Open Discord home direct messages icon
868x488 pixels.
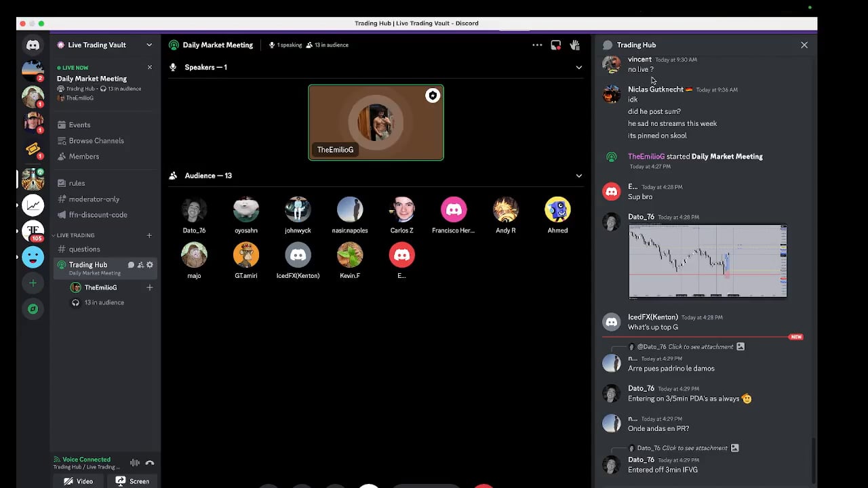(x=33, y=45)
